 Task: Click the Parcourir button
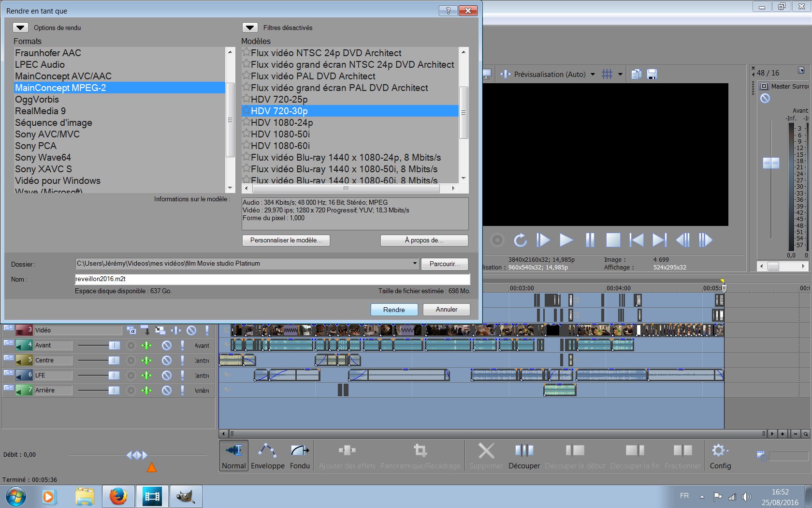coord(445,264)
